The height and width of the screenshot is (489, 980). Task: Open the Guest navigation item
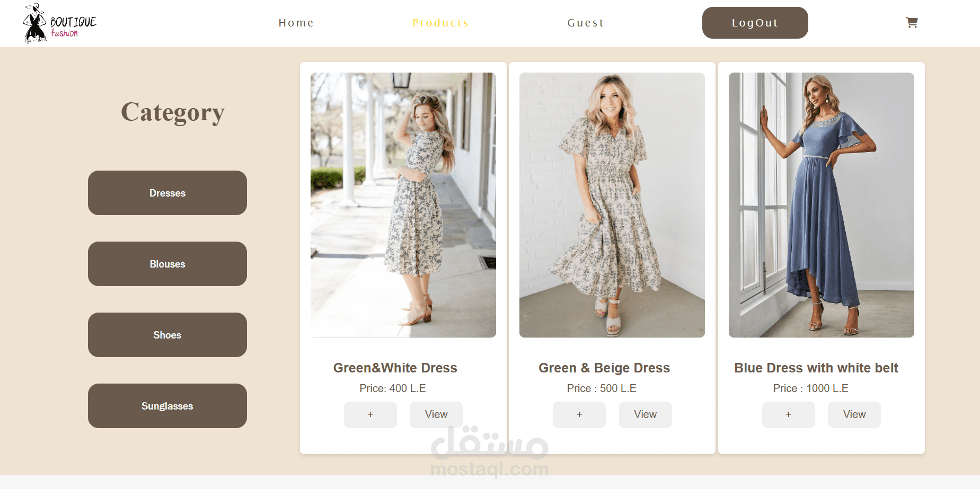[x=585, y=23]
